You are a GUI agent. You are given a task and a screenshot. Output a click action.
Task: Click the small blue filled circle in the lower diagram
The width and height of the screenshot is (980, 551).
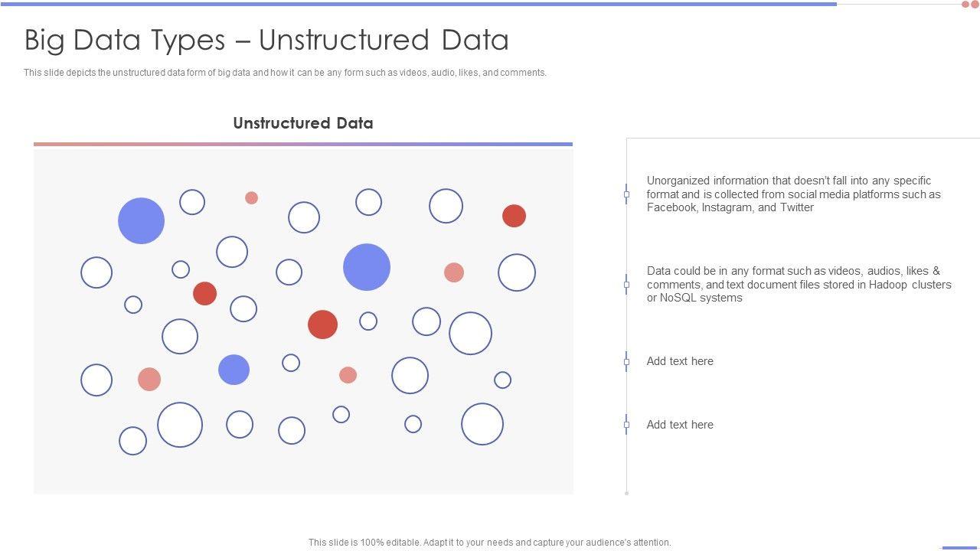(234, 370)
